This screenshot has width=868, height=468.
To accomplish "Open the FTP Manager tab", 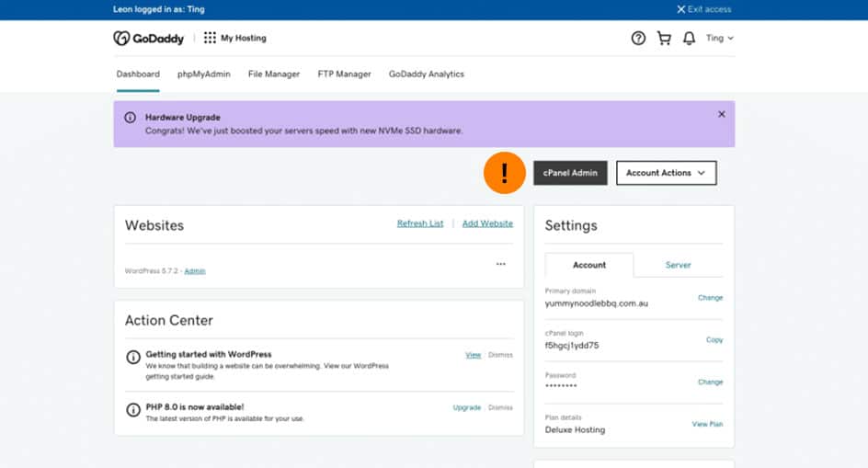I will (x=344, y=74).
